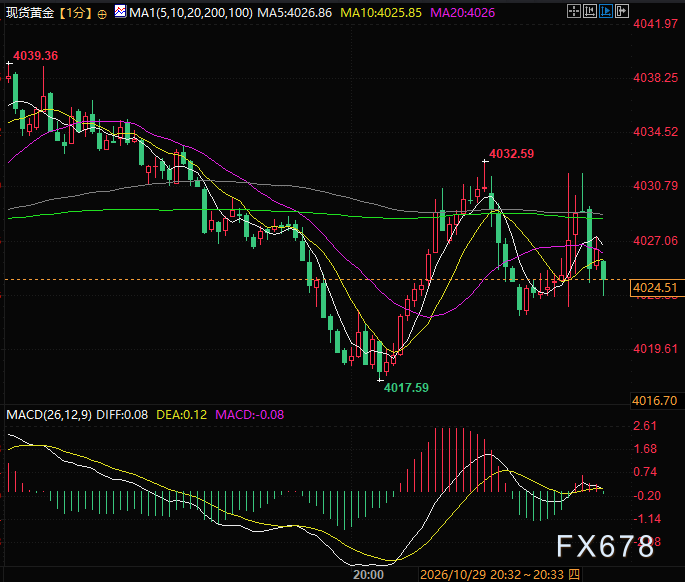Click the 现货黄金 instrument title
This screenshot has height=582, width=685.
pos(30,13)
